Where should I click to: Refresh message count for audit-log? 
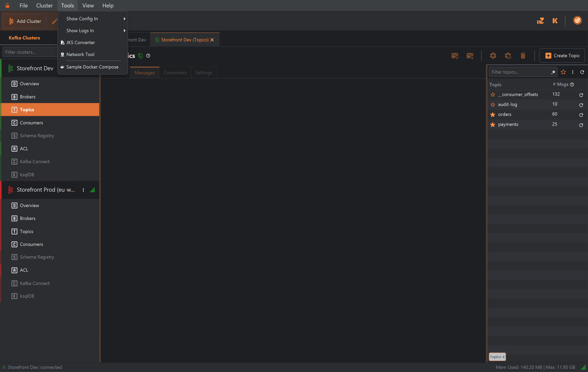pyautogui.click(x=581, y=105)
